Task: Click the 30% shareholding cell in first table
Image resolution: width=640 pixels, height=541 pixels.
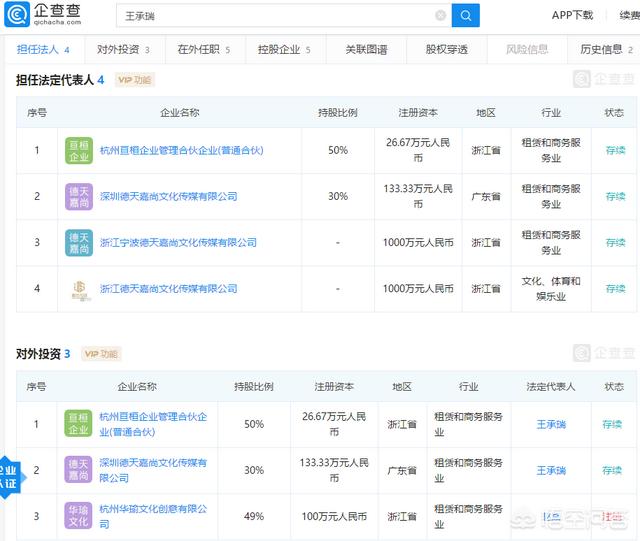Action: click(x=338, y=196)
